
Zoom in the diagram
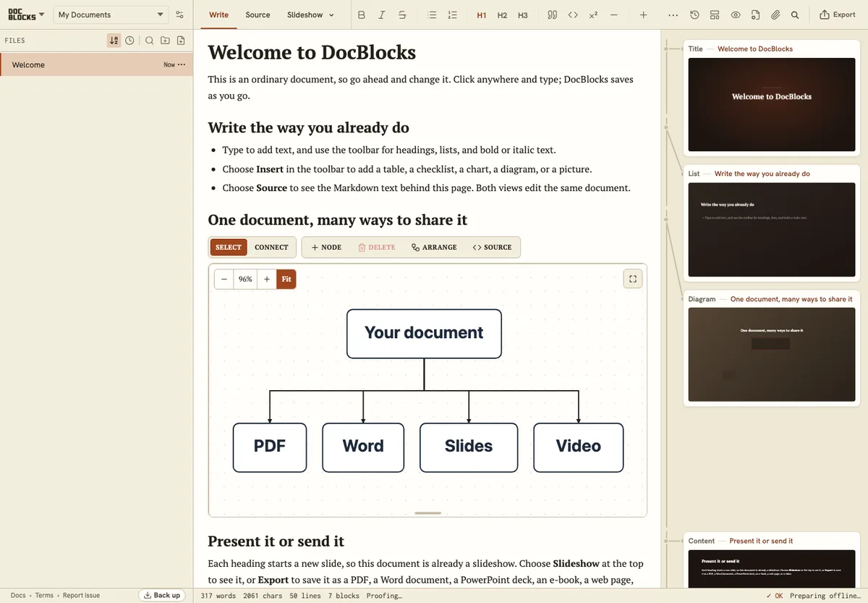pos(267,279)
